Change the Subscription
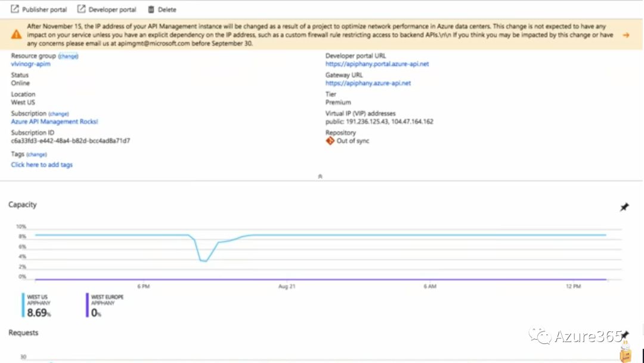Viewport: 644px width, 363px height. pyautogui.click(x=58, y=113)
